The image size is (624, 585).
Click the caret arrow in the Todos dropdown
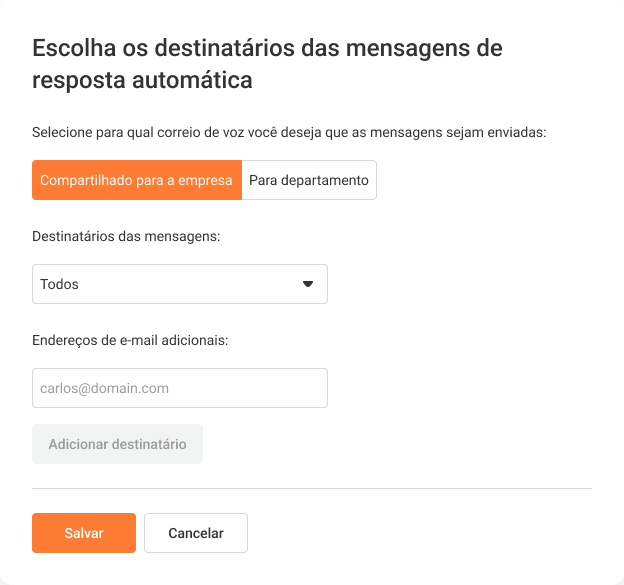coord(308,284)
